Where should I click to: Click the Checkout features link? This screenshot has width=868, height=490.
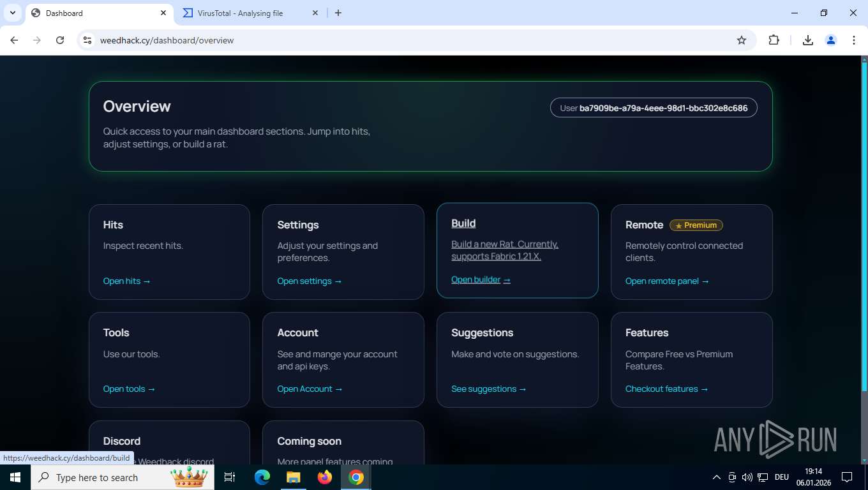[667, 389]
